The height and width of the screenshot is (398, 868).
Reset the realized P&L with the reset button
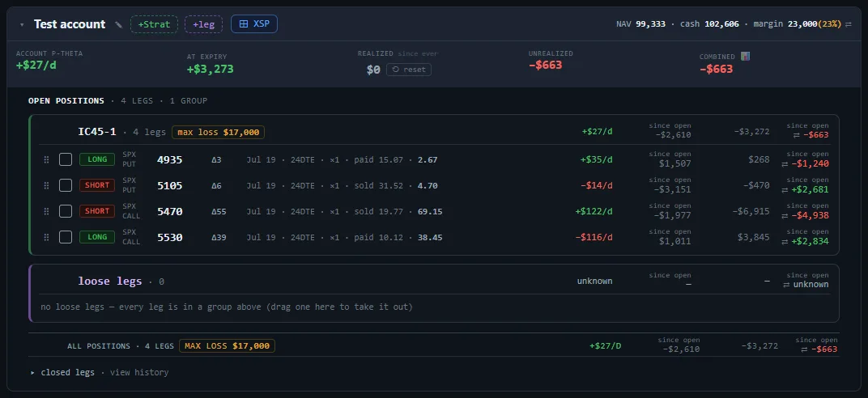pyautogui.click(x=409, y=70)
